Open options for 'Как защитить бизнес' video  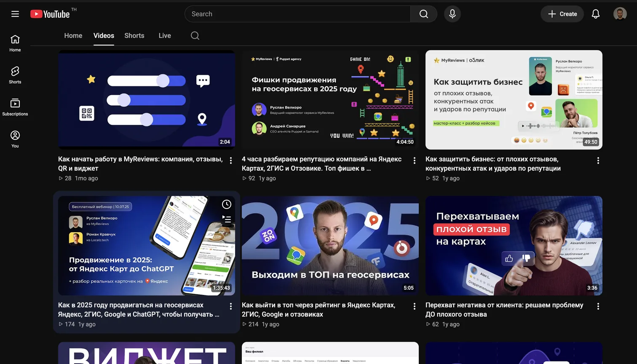pyautogui.click(x=598, y=161)
